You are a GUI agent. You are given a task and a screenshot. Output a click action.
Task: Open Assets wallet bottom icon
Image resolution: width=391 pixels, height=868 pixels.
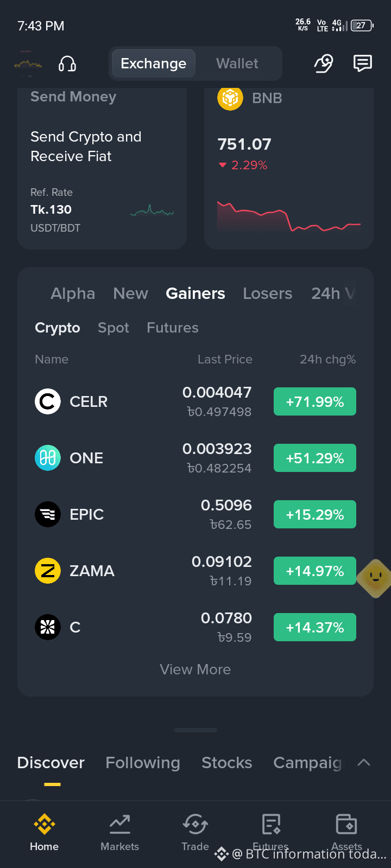[346, 833]
